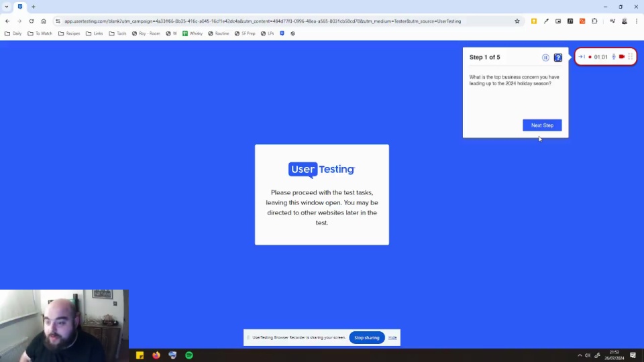Open the volume tray icon
The image size is (644, 362).
coord(588,355)
